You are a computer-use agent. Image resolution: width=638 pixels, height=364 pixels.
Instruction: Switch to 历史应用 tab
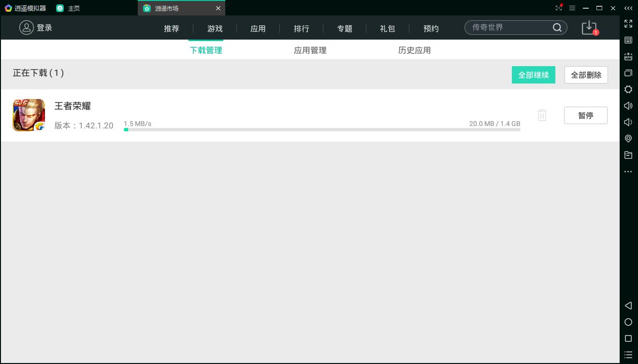tap(415, 50)
